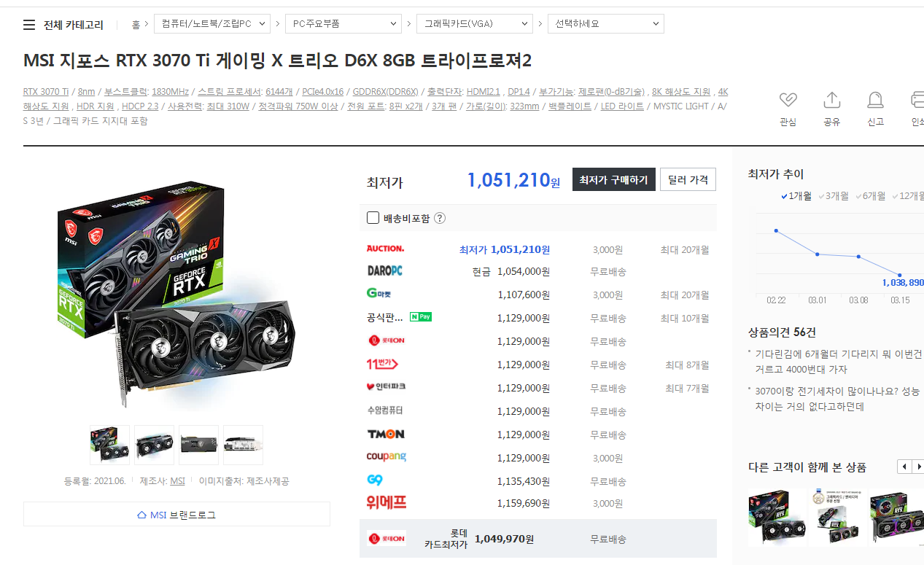Open the 그래픽카드(VGA) category dropdown
The image size is (924, 565).
(474, 24)
